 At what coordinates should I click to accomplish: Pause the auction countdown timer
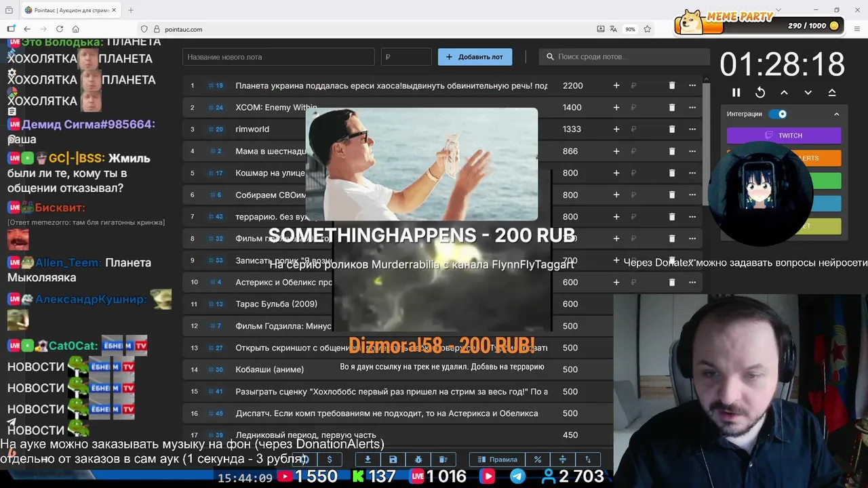click(x=736, y=92)
